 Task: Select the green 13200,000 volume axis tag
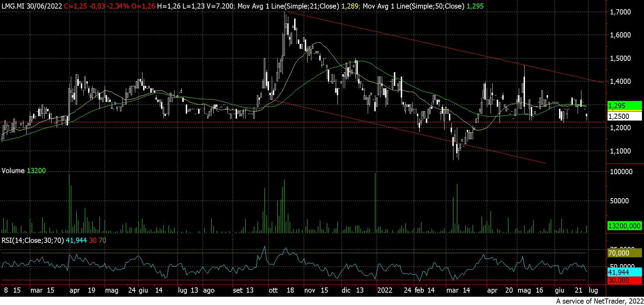[624, 226]
